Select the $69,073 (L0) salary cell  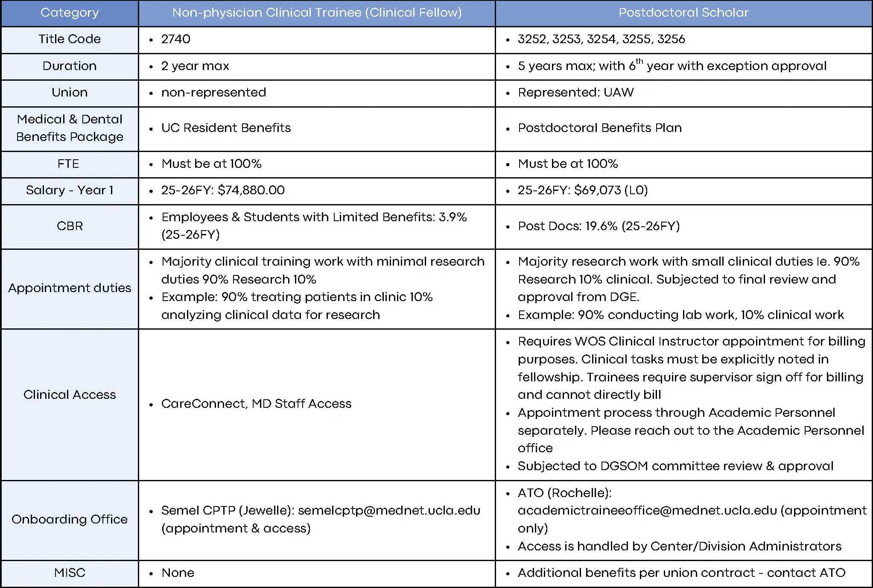tap(582, 190)
